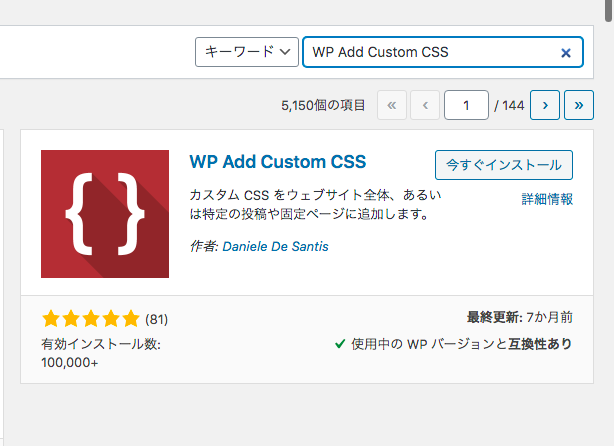Go to next page of results
The height and width of the screenshot is (446, 614).
click(544, 104)
